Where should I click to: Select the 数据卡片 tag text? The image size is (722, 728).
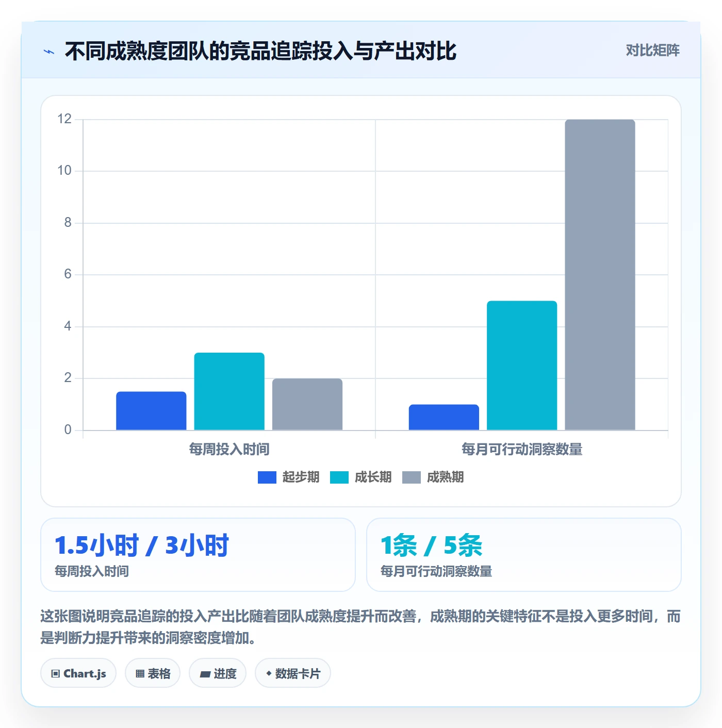298,674
